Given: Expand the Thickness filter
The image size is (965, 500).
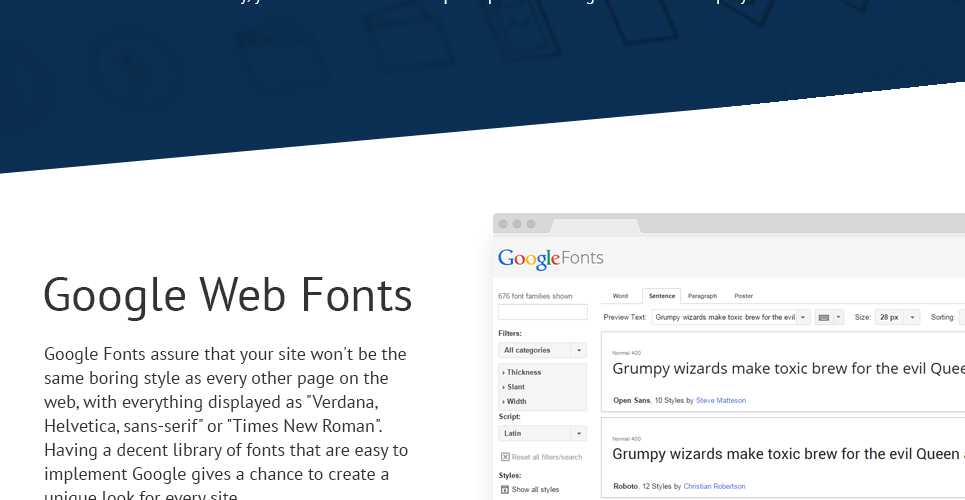Looking at the screenshot, I should coord(522,373).
